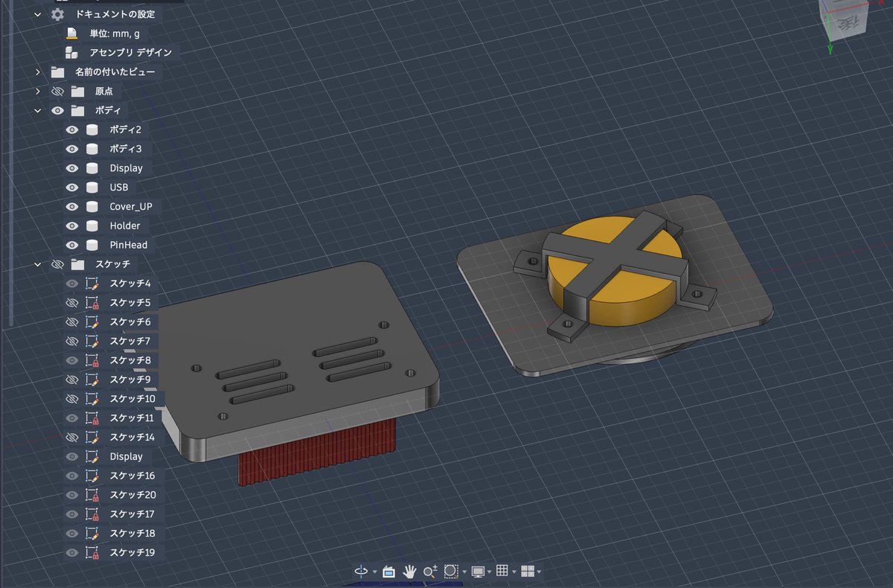893x588 pixels.
Task: Select the スケッチ16 label
Action: click(x=132, y=476)
